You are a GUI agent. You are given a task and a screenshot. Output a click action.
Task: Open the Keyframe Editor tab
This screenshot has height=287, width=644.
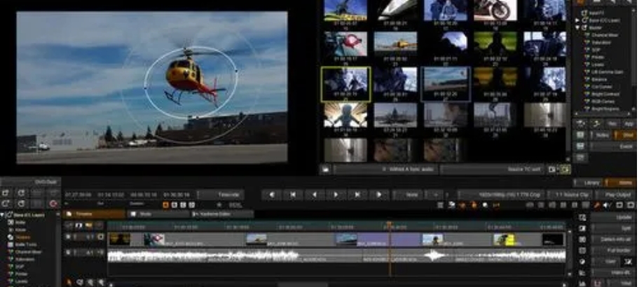click(x=222, y=214)
